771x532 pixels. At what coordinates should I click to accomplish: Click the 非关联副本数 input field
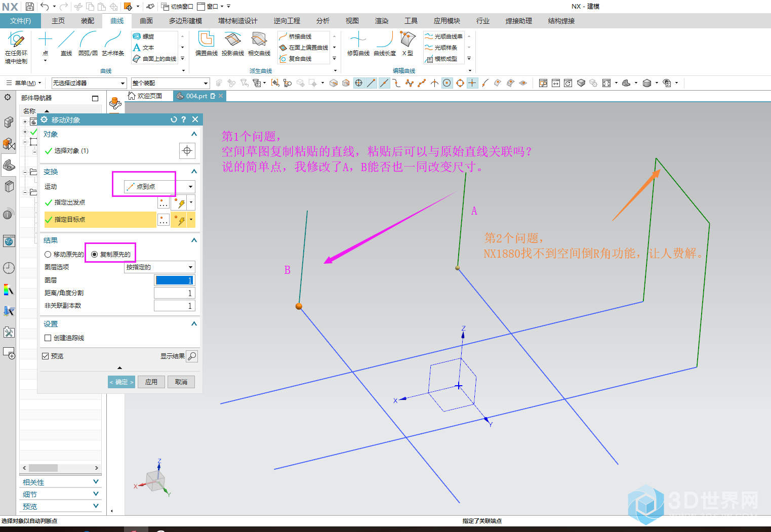pyautogui.click(x=174, y=305)
